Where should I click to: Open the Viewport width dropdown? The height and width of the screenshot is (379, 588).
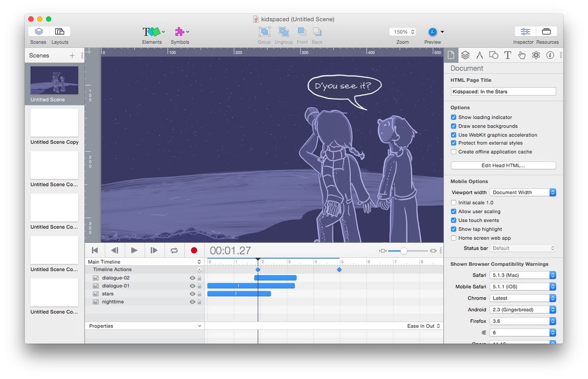tap(523, 192)
